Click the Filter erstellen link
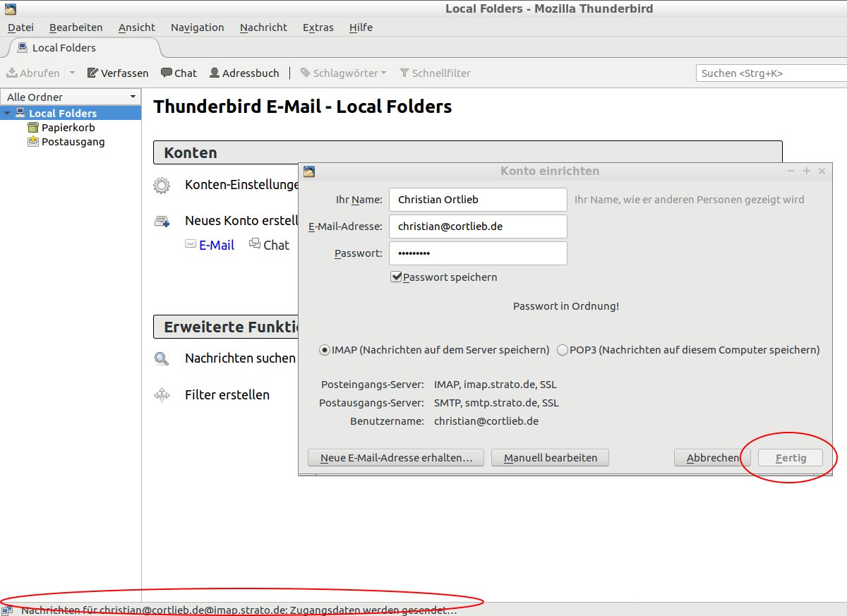The image size is (847, 616). click(x=227, y=395)
